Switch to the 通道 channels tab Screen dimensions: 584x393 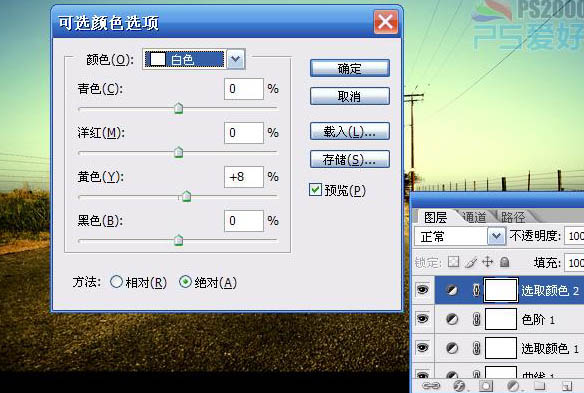(x=474, y=217)
